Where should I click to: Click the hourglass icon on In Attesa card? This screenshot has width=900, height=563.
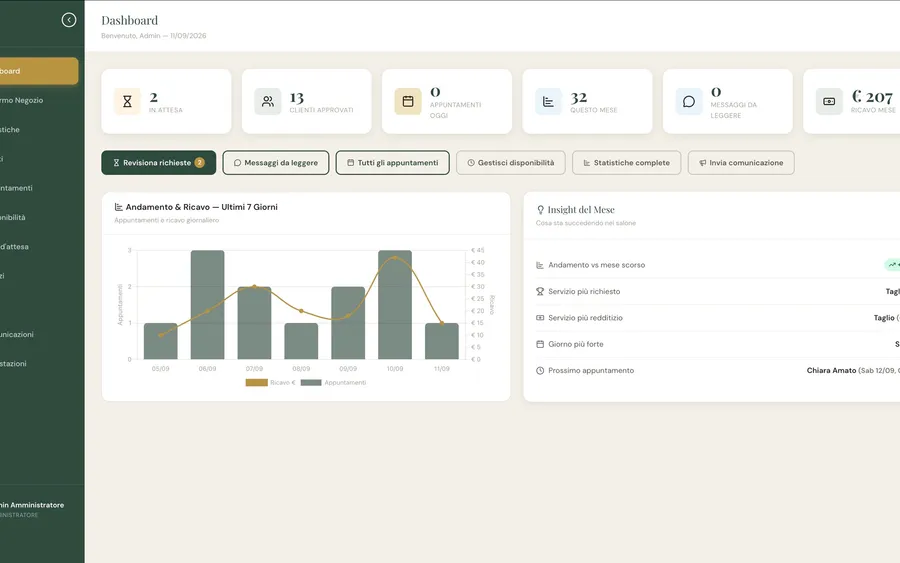(x=127, y=102)
